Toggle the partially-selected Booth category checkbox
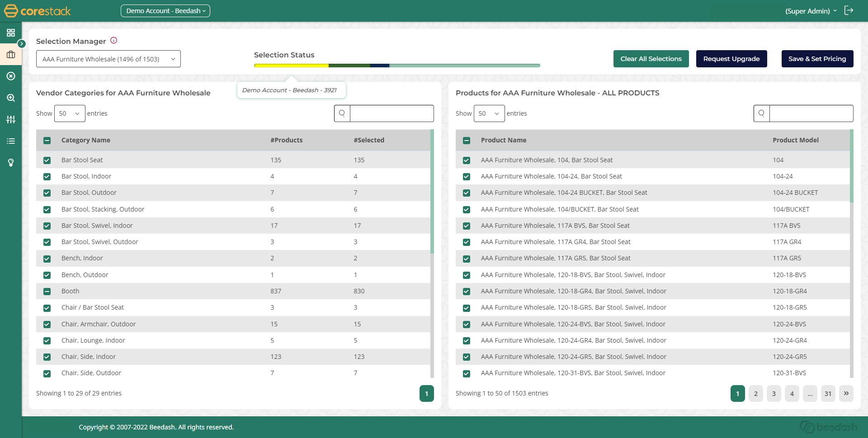 coord(47,292)
